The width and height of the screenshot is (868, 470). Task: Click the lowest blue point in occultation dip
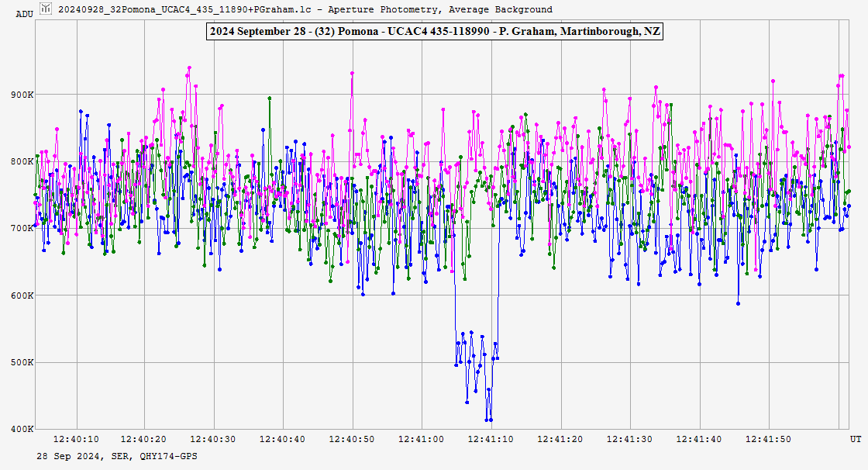coord(491,420)
